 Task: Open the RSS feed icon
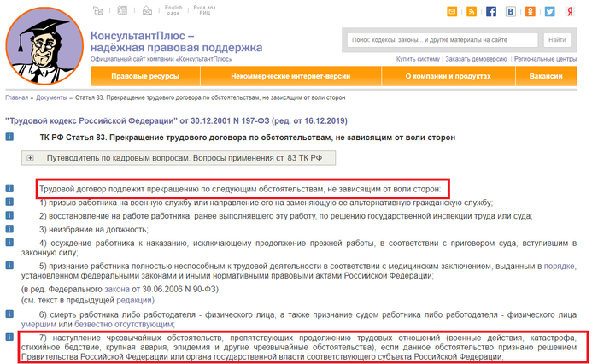(472, 12)
